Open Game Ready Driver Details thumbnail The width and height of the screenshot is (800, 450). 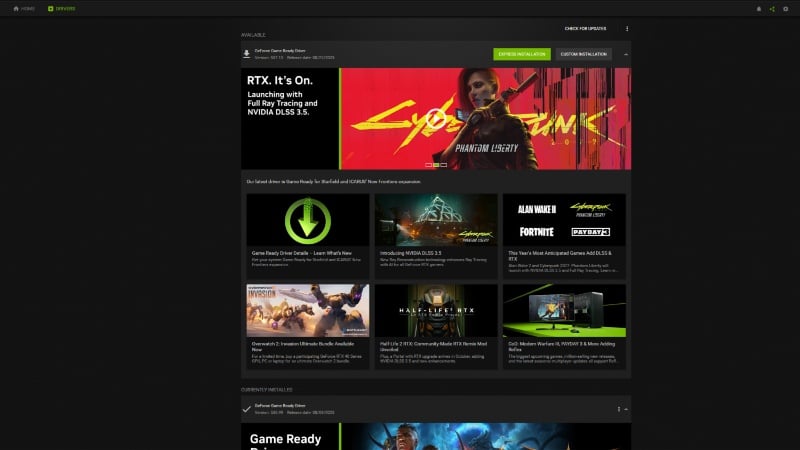[x=308, y=220]
